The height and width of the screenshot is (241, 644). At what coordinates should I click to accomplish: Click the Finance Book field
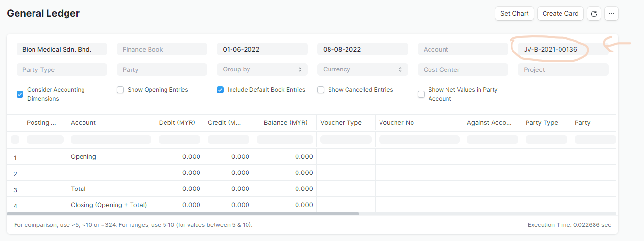click(162, 49)
